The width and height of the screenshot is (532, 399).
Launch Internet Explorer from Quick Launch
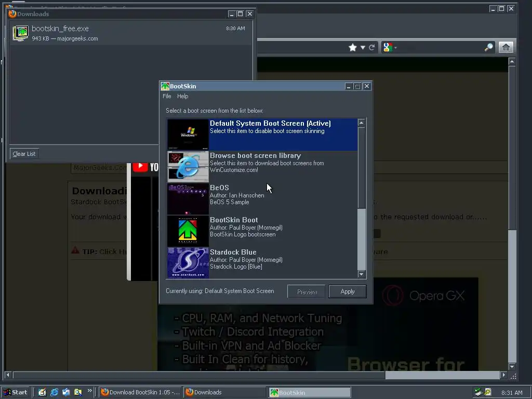click(54, 392)
